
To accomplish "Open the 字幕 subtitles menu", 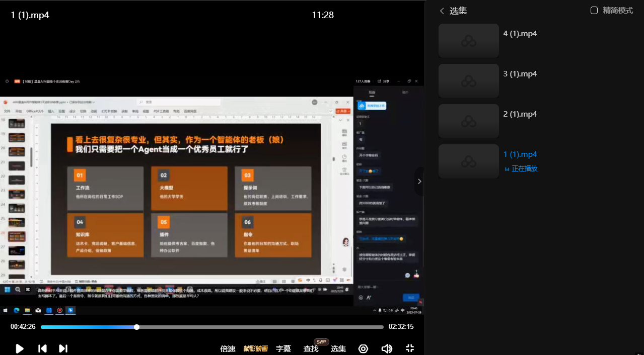I will coord(283,348).
